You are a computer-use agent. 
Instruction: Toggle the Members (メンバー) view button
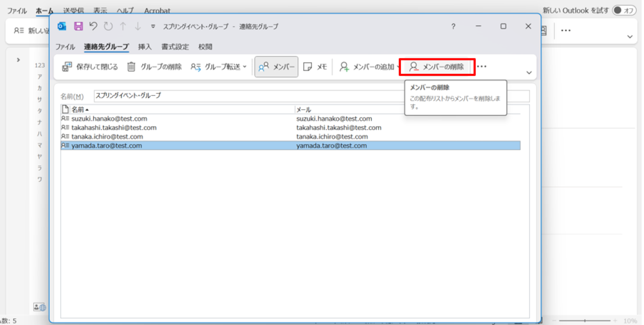click(276, 67)
